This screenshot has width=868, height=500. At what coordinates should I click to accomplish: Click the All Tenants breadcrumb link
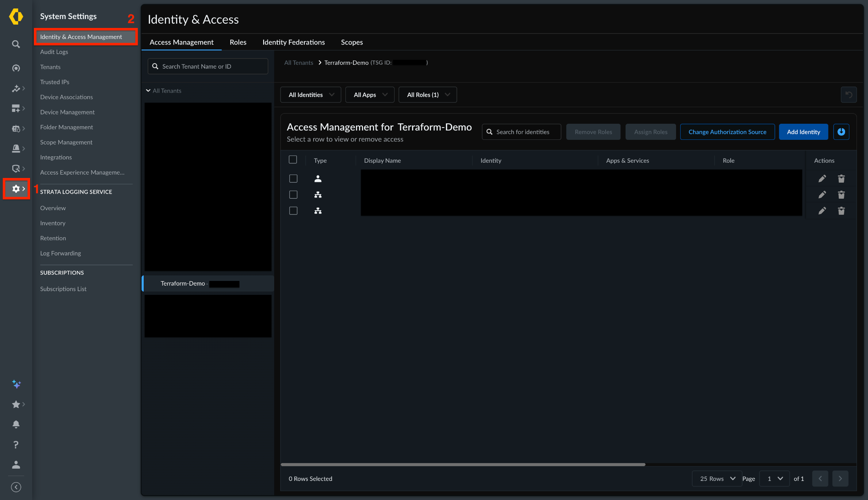pos(298,63)
